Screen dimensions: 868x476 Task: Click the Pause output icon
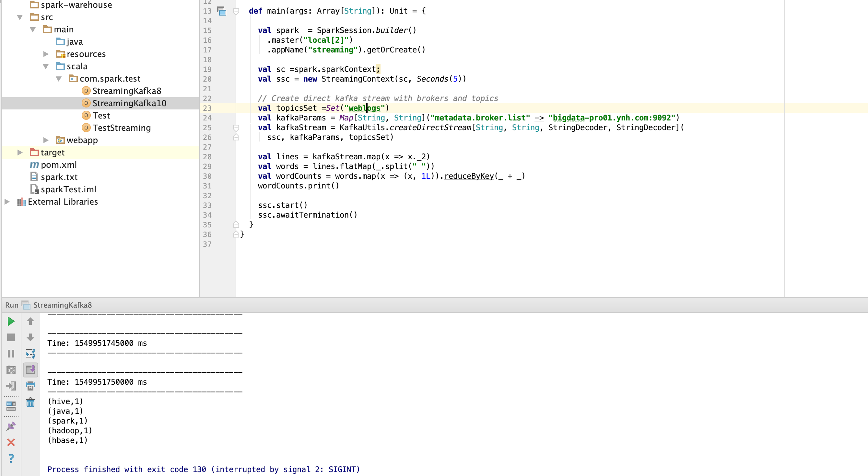[x=11, y=354]
